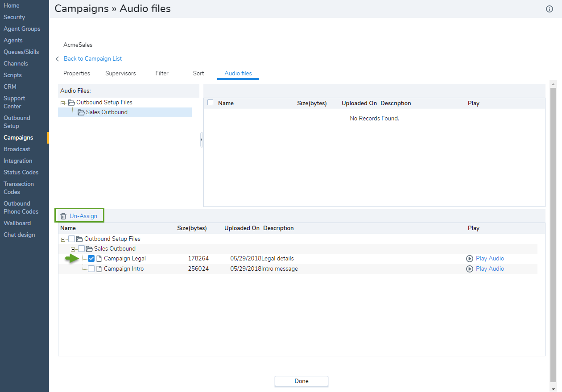
Task: Open Agent Groups in the sidebar
Action: coord(22,29)
